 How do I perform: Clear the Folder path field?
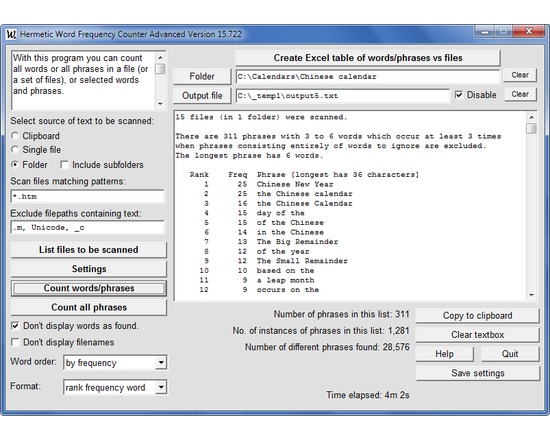coord(520,75)
